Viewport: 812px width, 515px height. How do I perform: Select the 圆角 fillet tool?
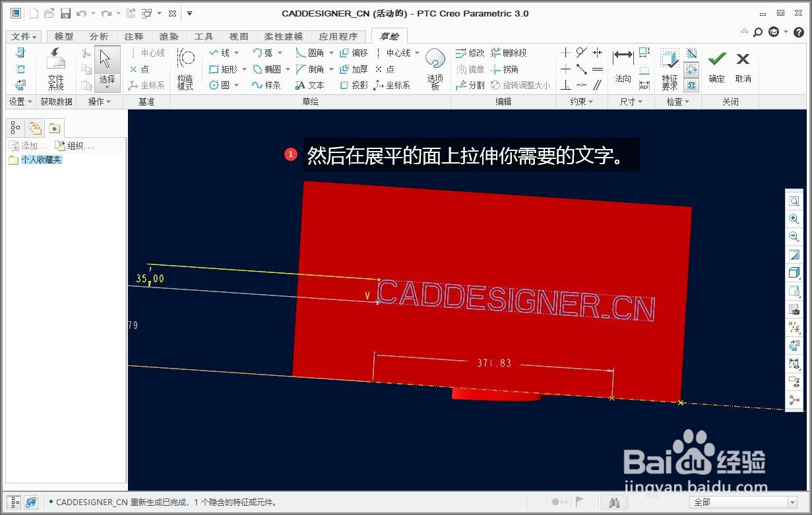[310, 53]
